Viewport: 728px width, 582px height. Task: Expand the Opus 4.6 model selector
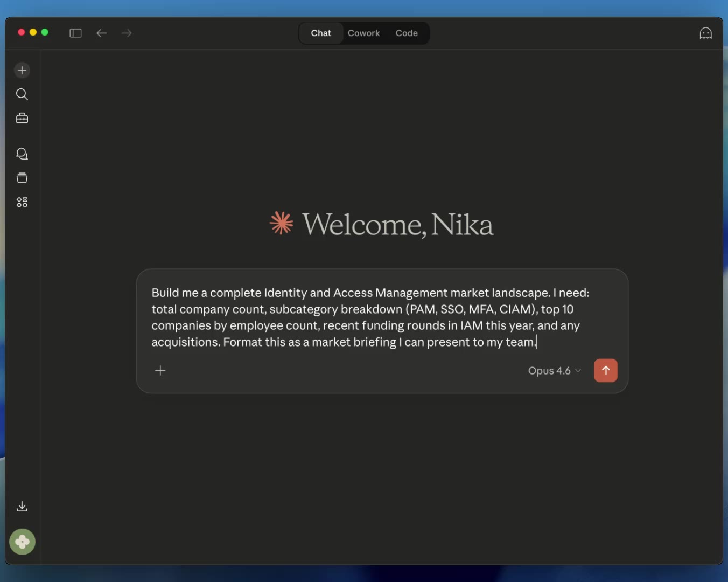554,371
